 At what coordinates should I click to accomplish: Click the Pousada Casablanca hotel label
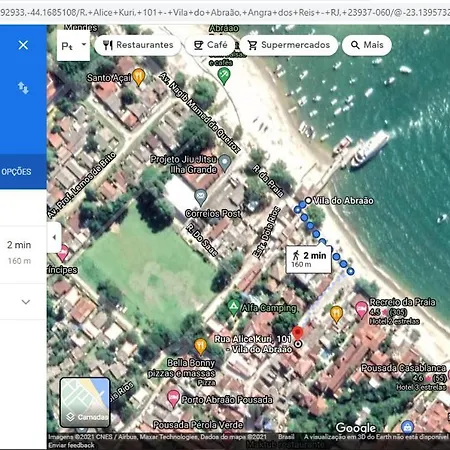[404, 368]
